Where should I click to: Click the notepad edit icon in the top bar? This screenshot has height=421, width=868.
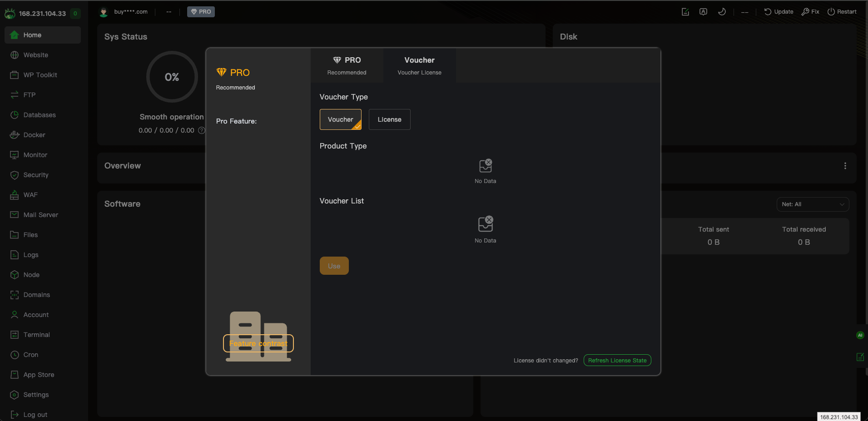(x=685, y=12)
